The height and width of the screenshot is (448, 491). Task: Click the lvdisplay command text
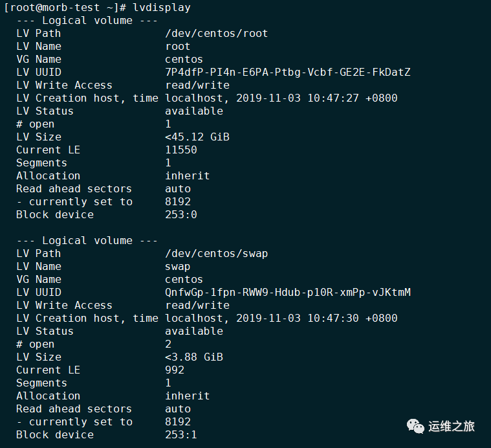(x=162, y=8)
